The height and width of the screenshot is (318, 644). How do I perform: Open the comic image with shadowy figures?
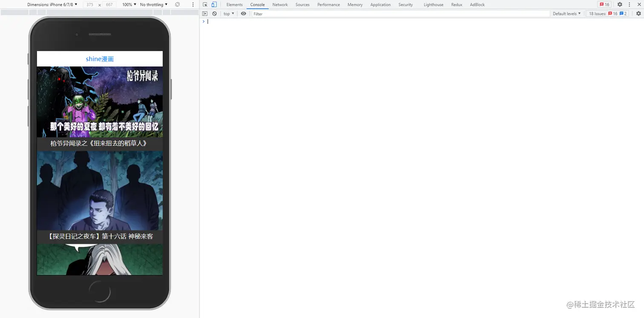100,191
